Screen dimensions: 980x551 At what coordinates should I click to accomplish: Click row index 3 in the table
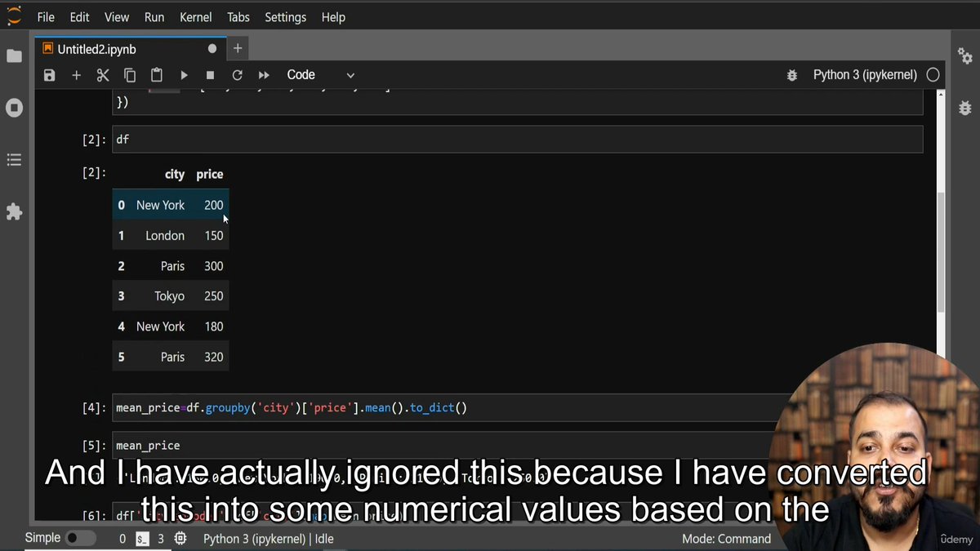point(121,296)
